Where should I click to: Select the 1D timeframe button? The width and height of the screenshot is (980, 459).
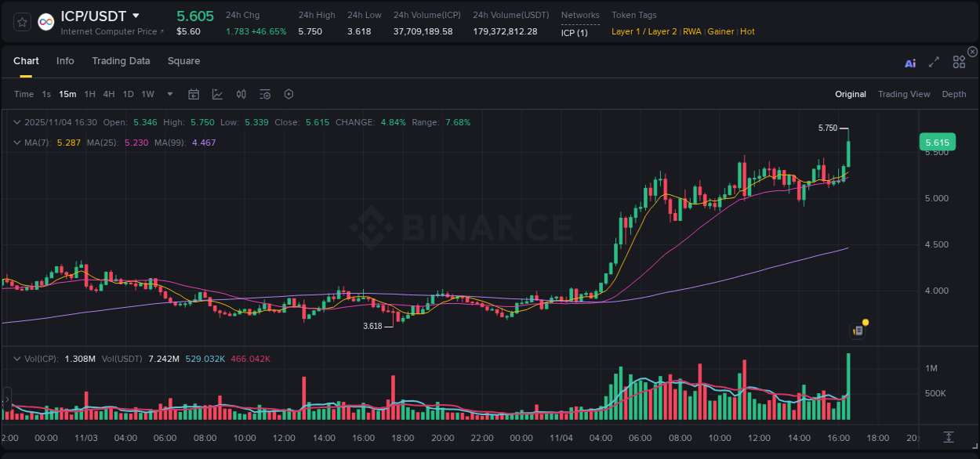pyautogui.click(x=128, y=94)
